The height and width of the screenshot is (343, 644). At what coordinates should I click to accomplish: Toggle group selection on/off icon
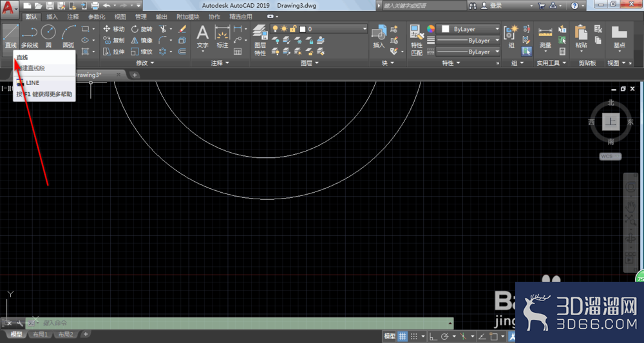[527, 52]
